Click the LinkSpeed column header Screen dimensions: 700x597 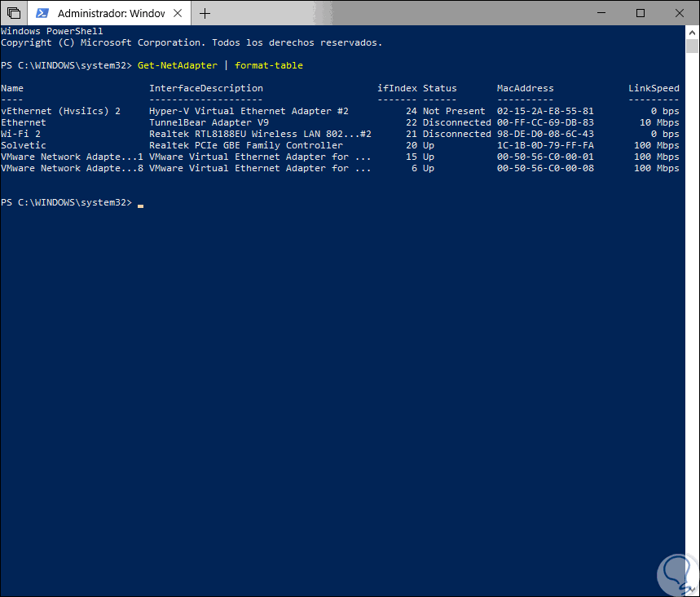pyautogui.click(x=654, y=88)
